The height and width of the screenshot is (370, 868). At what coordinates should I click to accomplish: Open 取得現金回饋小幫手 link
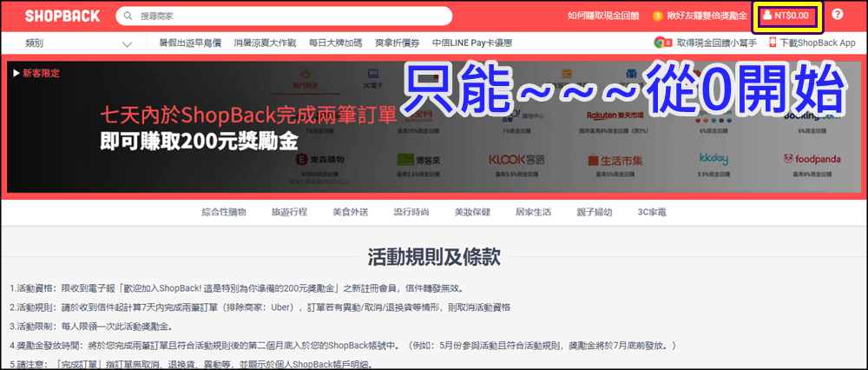point(718,43)
